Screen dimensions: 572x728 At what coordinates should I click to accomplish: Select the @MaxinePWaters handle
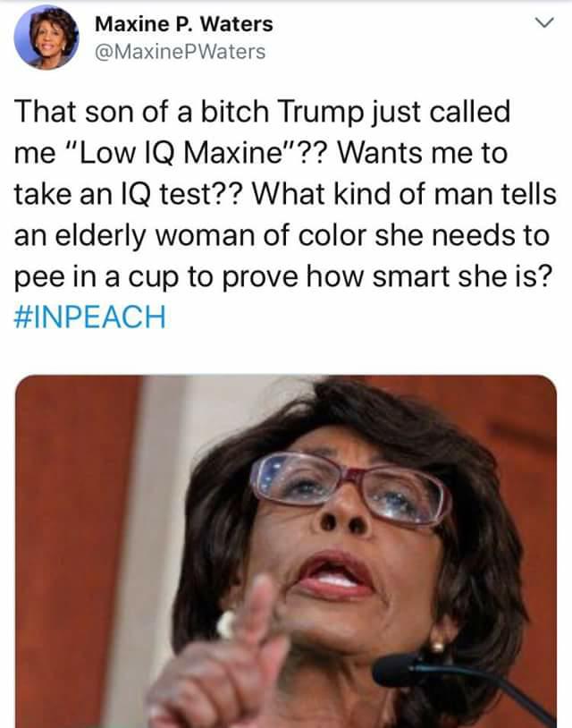point(180,52)
